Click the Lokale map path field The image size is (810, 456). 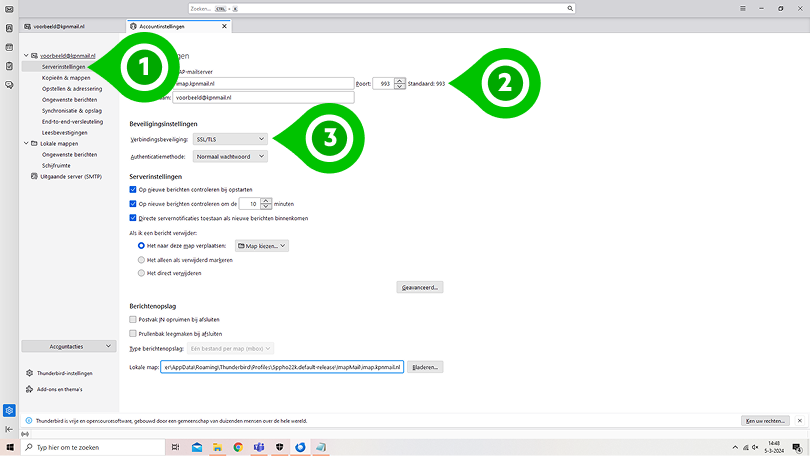[x=282, y=367]
